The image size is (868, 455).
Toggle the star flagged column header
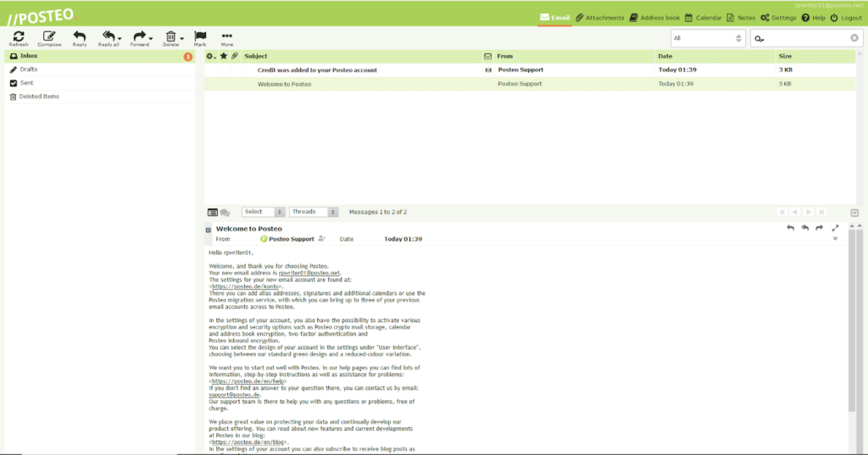pyautogui.click(x=223, y=56)
